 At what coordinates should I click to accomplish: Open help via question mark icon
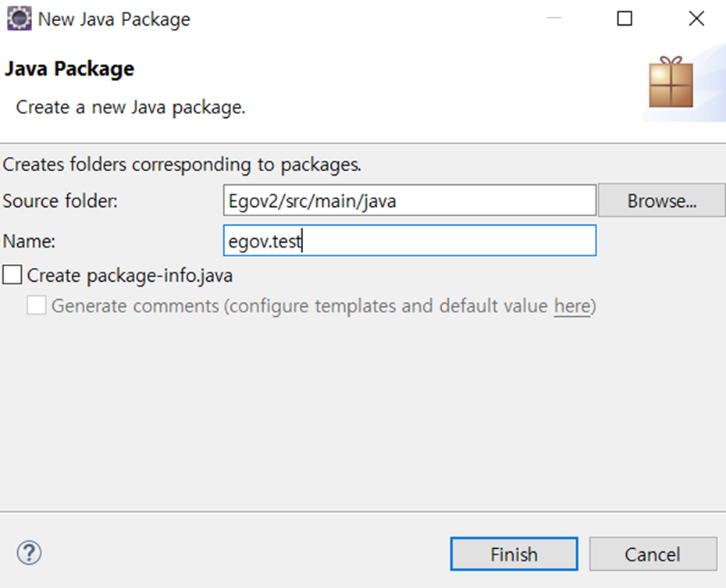pyautogui.click(x=29, y=554)
